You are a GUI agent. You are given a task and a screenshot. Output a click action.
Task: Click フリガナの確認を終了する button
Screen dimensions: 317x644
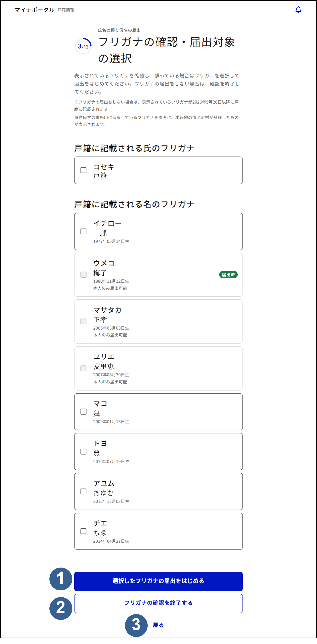[x=158, y=603]
